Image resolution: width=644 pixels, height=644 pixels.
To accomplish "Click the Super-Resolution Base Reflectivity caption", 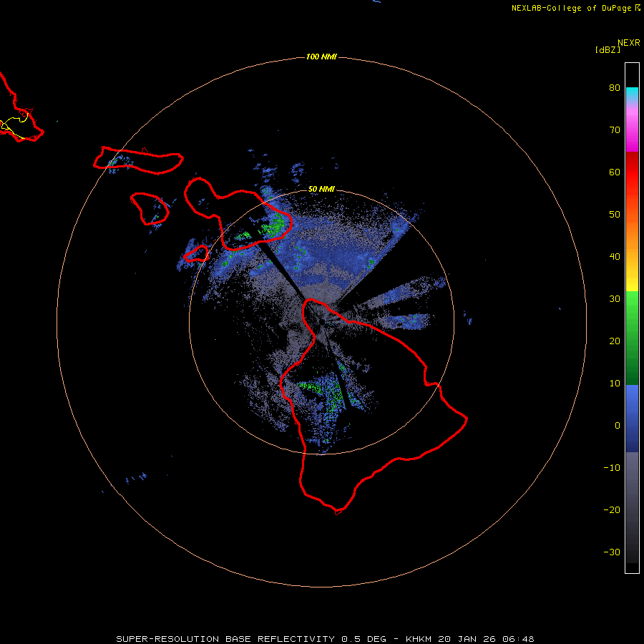I will tap(325, 639).
